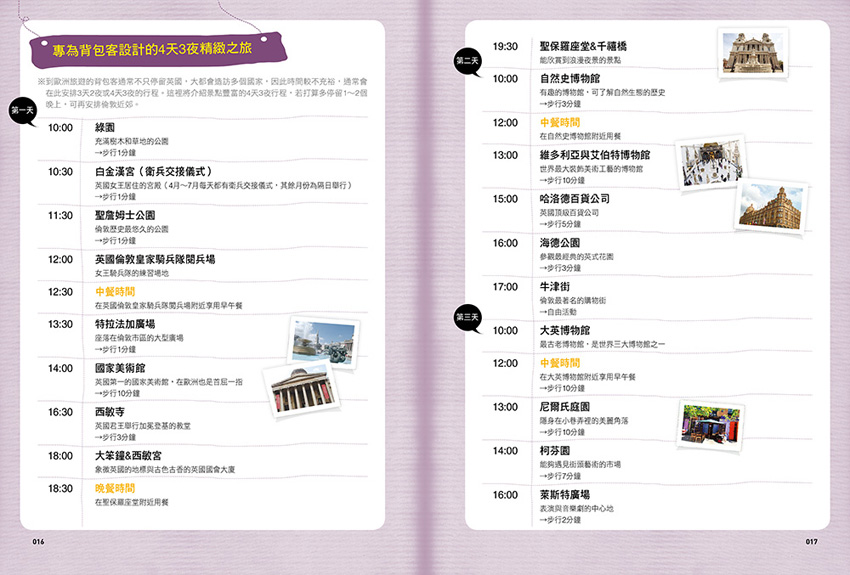
Task: Open the Harrods department store photo
Action: [x=771, y=205]
